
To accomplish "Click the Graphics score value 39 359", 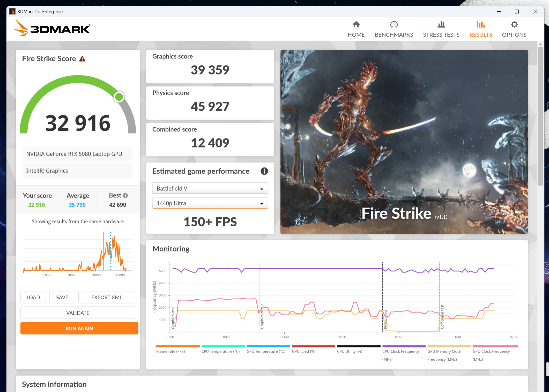I will (210, 70).
